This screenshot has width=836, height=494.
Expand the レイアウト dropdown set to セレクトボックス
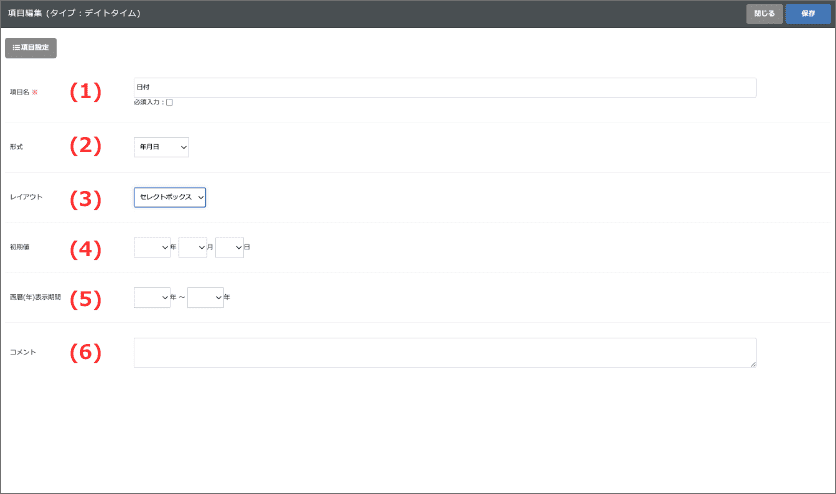coord(170,198)
